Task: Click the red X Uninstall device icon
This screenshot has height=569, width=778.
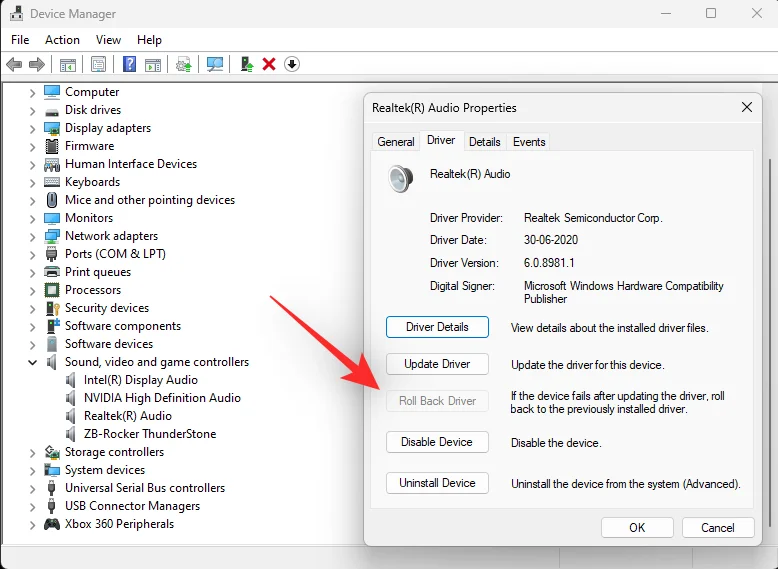Action: (269, 64)
